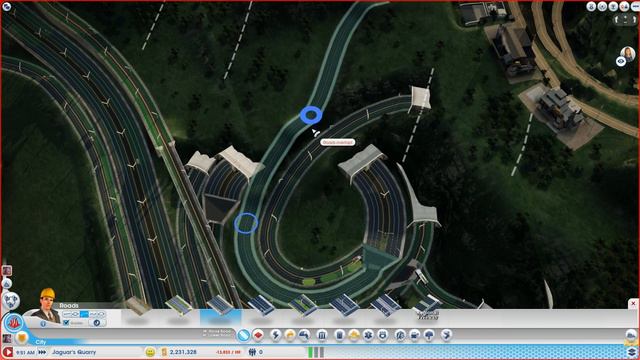
Task: Open the Mass Transit icon
Action: 415,336
